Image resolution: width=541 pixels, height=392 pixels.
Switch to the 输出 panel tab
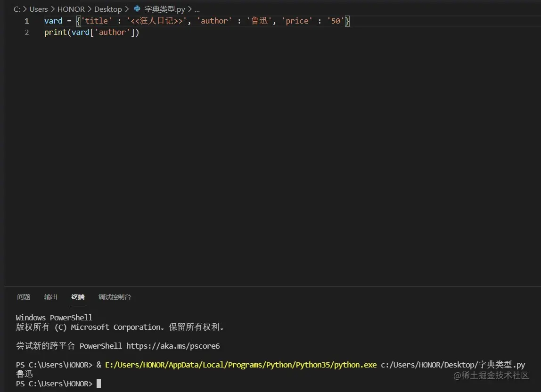pyautogui.click(x=51, y=297)
